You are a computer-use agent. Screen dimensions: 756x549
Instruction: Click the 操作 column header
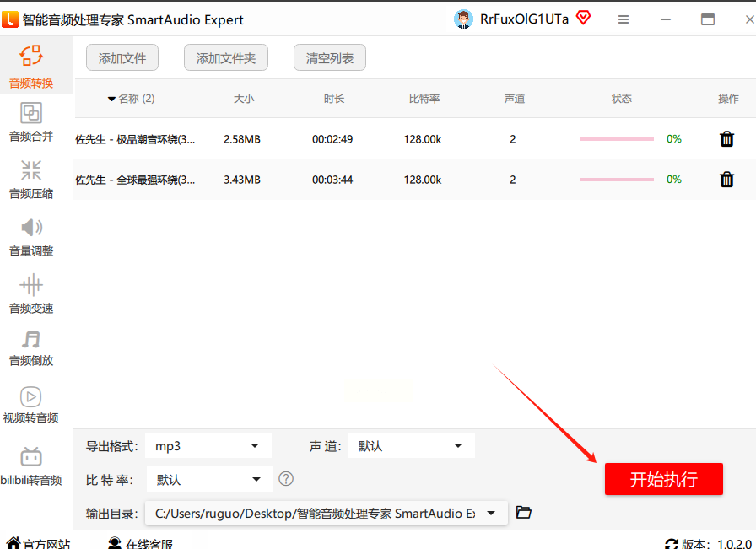[728, 99]
